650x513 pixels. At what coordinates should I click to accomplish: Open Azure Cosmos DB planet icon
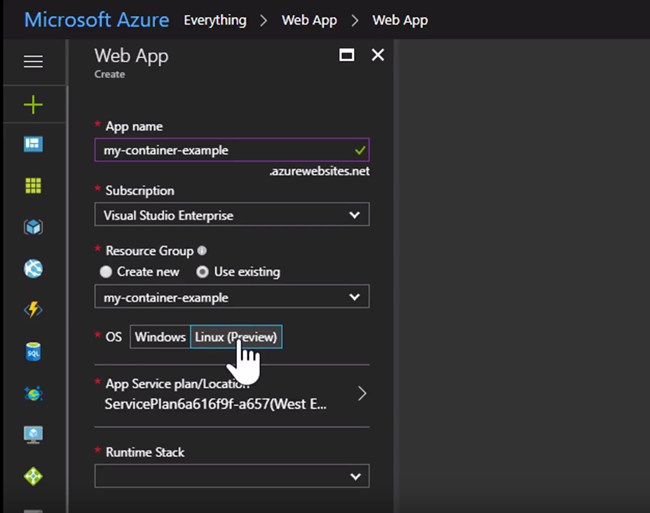(x=33, y=393)
